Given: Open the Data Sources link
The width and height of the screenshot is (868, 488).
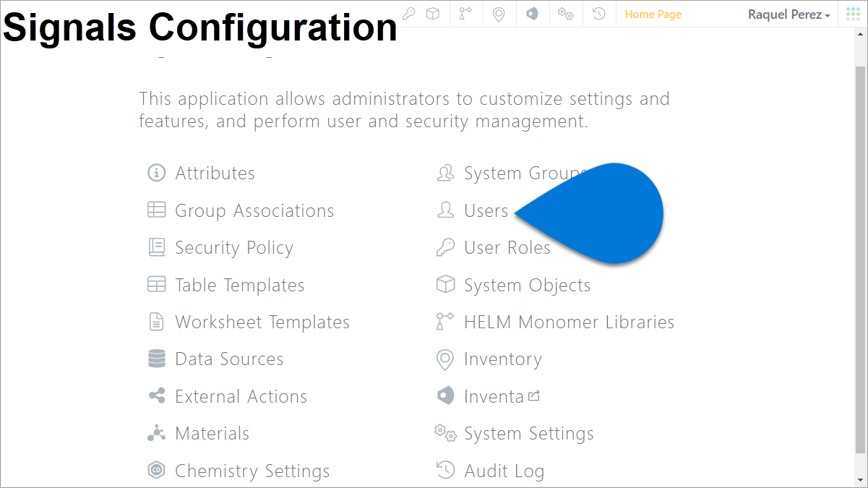Looking at the screenshot, I should click(229, 359).
